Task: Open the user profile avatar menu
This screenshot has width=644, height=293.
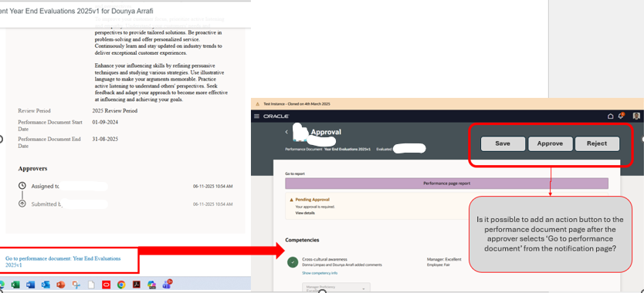Action: pyautogui.click(x=636, y=116)
